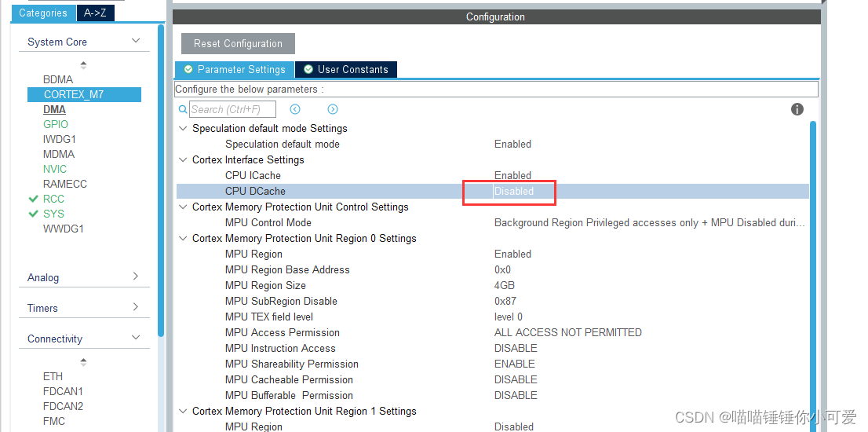Image resolution: width=868 pixels, height=432 pixels.
Task: Change CPU ICache Enabled value
Action: [x=512, y=176]
